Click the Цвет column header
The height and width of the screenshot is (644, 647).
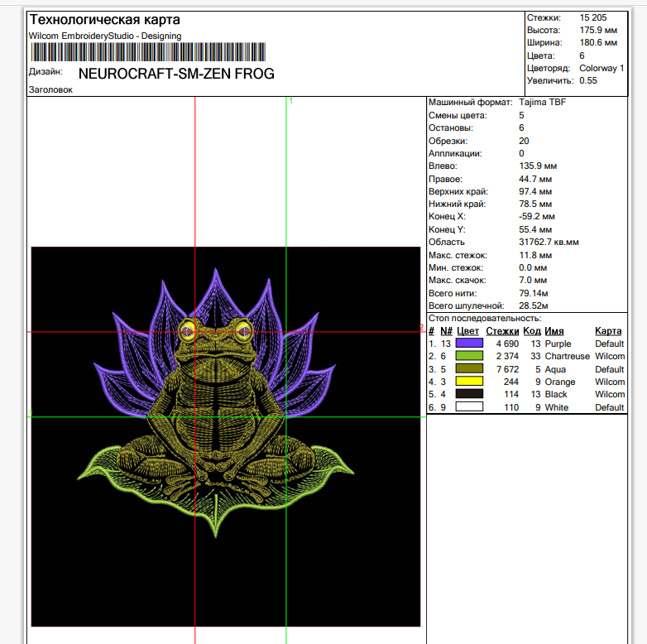[468, 331]
